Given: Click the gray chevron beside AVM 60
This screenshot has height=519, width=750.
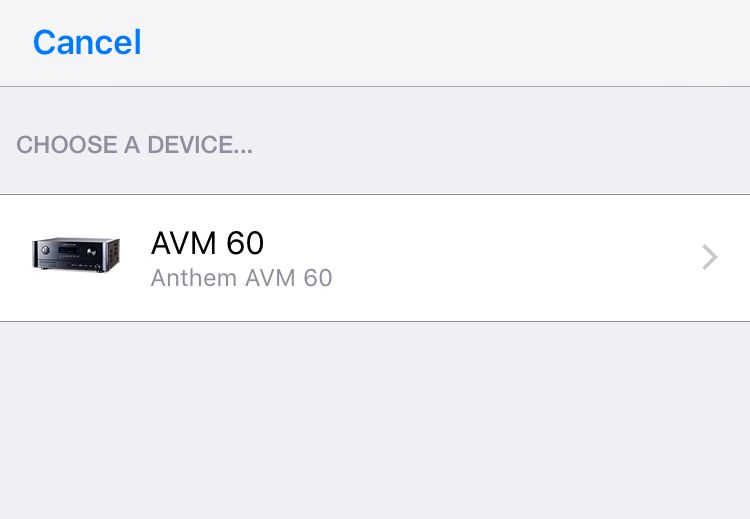Looking at the screenshot, I should pos(709,258).
